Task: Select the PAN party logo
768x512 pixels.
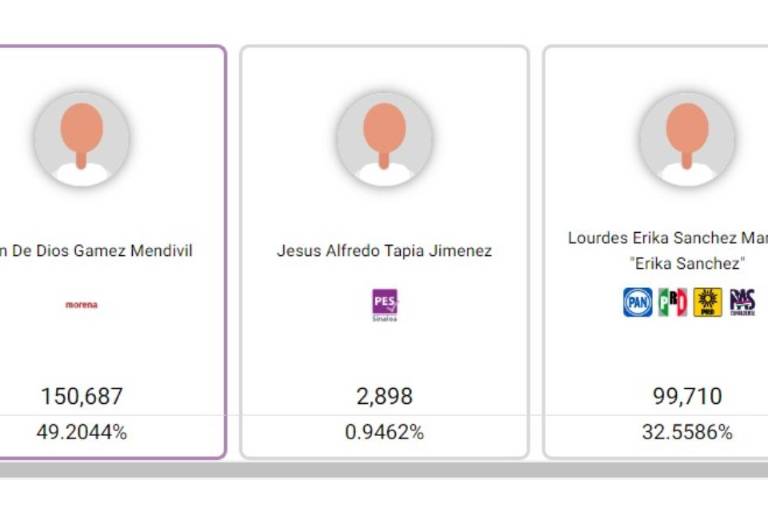Action: pos(638,302)
